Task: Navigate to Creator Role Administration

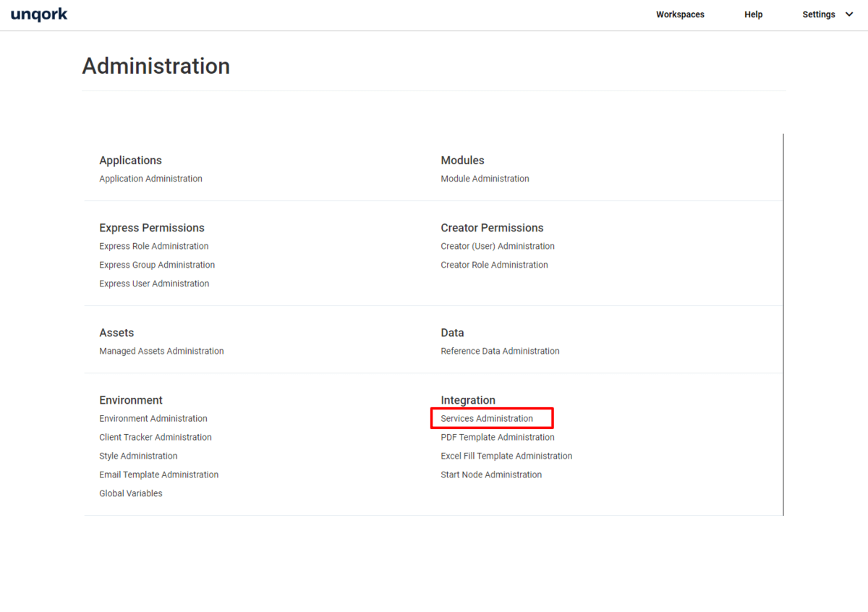Action: (x=494, y=265)
